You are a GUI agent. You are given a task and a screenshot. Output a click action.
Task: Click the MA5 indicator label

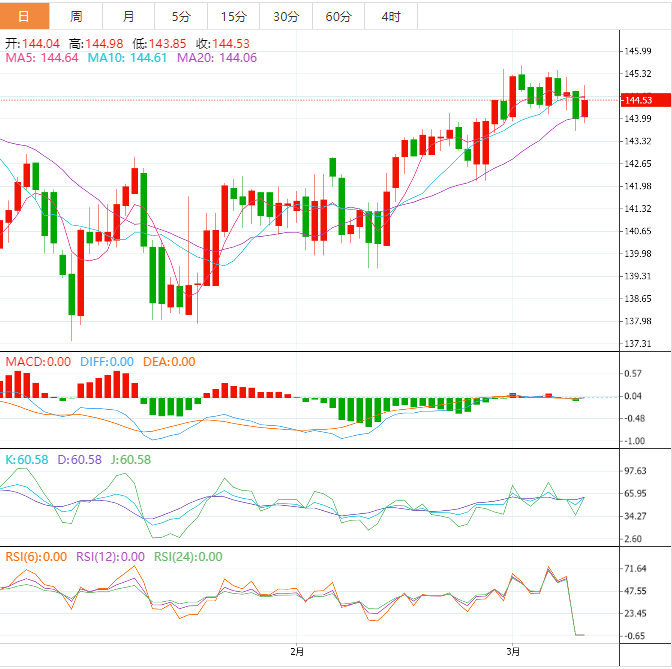pos(42,58)
